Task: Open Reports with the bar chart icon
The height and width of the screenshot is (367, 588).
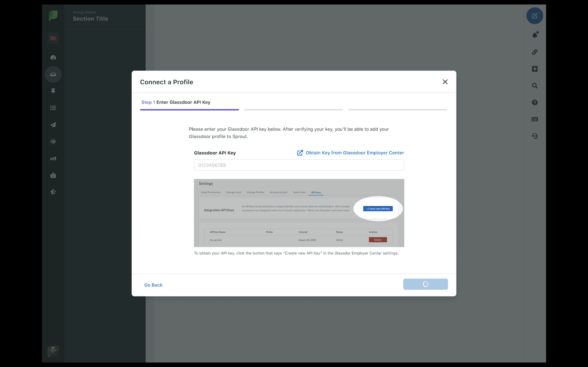Action: click(53, 158)
